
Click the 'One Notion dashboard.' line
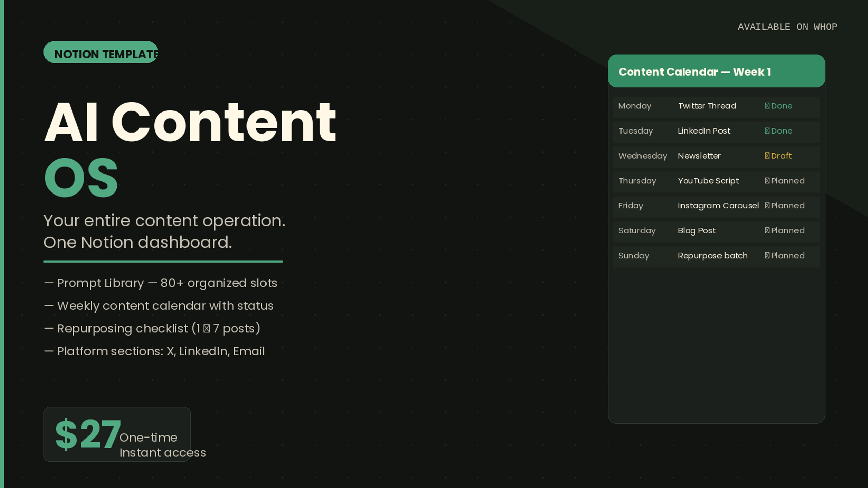[x=138, y=243]
